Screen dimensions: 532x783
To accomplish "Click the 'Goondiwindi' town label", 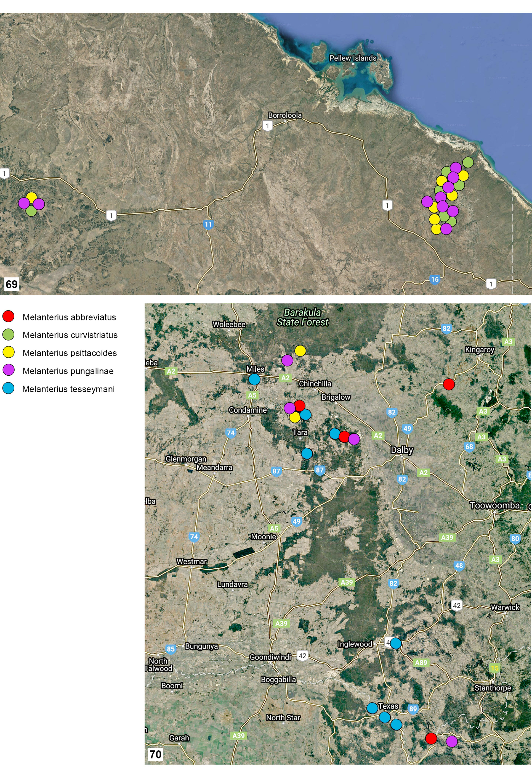I will point(270,657).
